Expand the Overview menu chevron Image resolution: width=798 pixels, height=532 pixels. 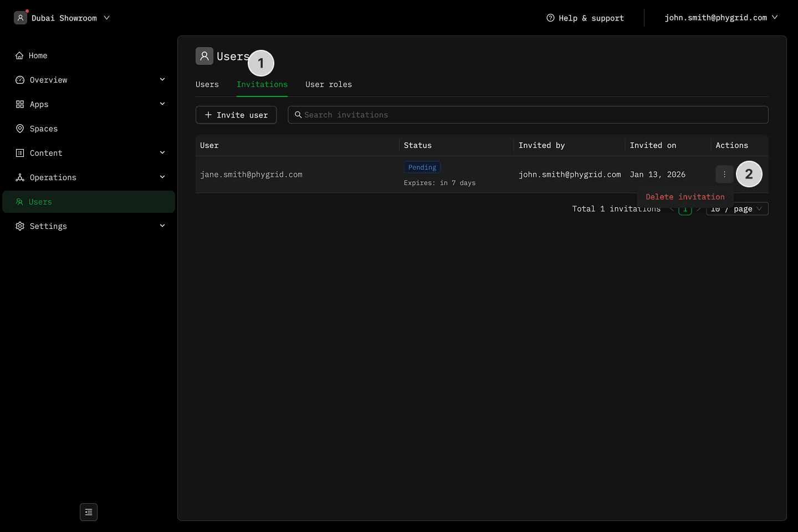coord(162,79)
